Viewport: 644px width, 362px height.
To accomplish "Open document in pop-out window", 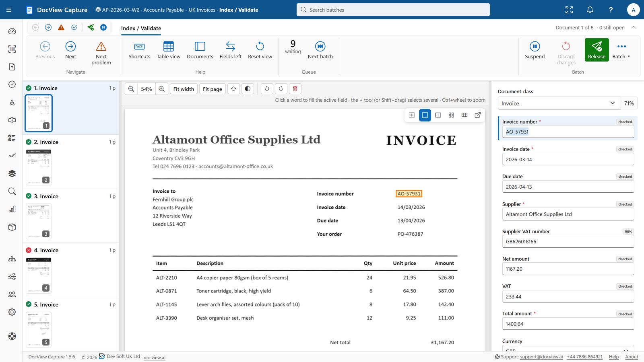I will coord(478,115).
